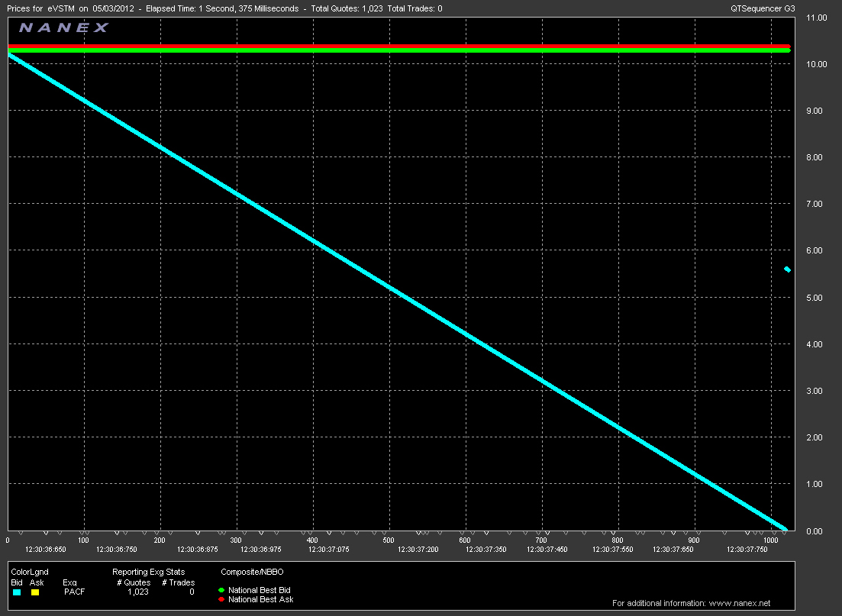
Task: Click the isolated cyan bid dot near 5.60
Action: click(x=787, y=269)
